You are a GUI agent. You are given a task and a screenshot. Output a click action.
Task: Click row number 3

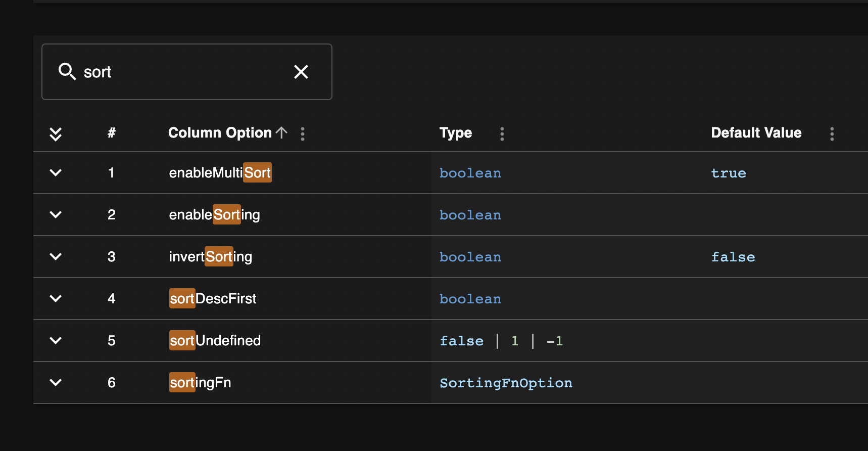pos(112,256)
